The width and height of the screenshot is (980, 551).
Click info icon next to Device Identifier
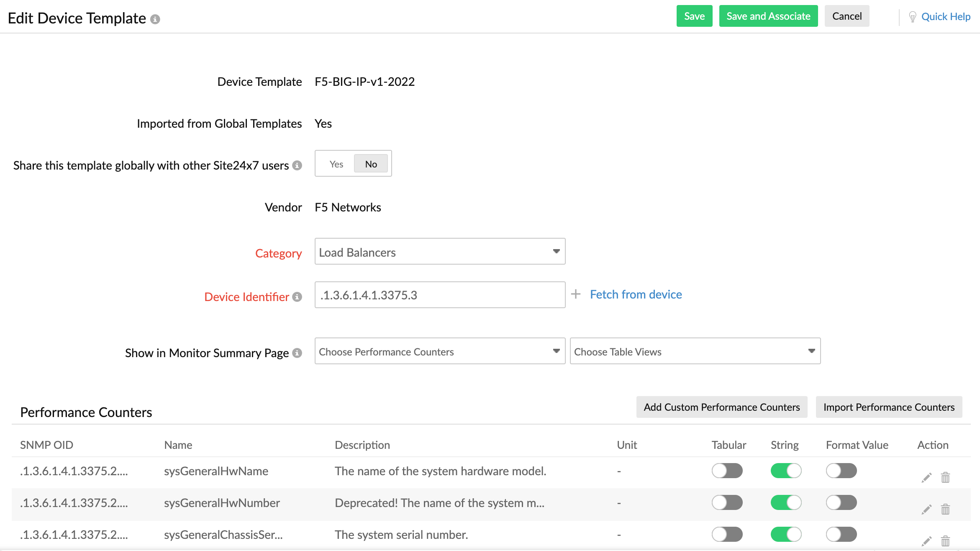click(297, 297)
